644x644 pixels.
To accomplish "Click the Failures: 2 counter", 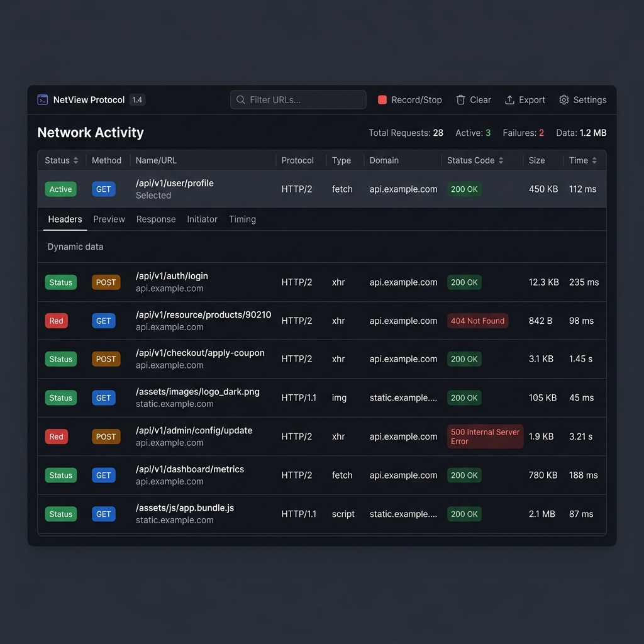I will coord(523,133).
